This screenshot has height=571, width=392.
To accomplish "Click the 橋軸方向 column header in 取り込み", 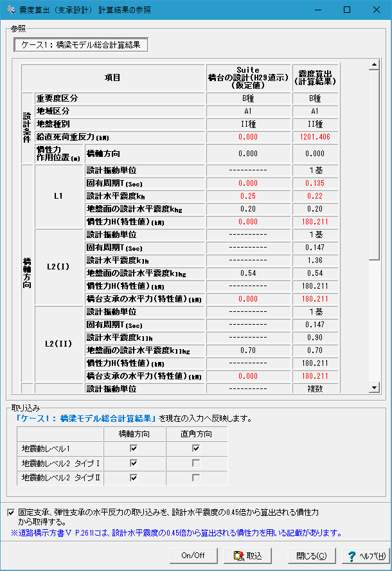I will (x=134, y=433).
